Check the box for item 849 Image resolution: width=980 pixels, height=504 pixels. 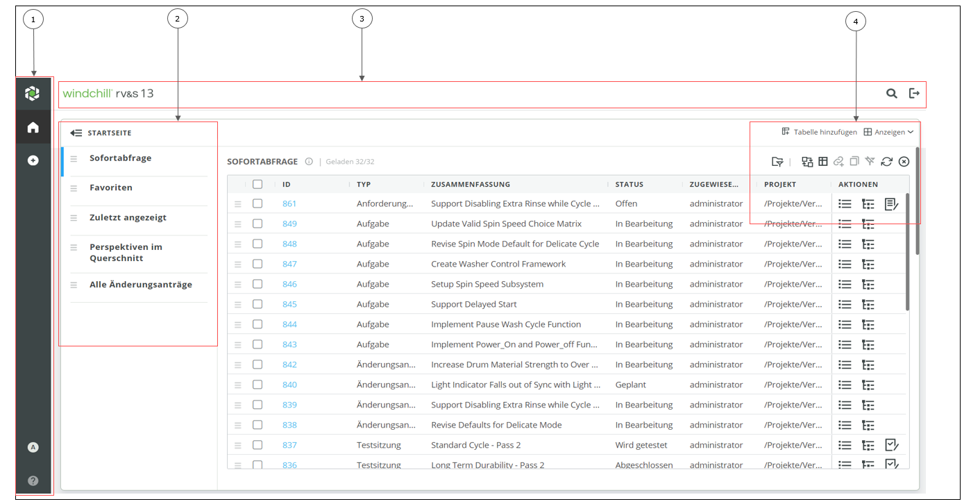(x=257, y=224)
